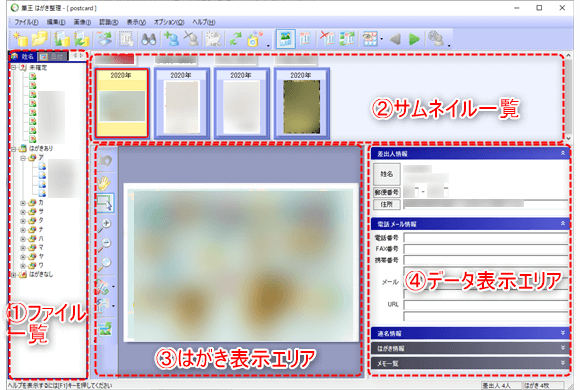Click the open folder toolbar icon
The height and width of the screenshot is (390, 580).
pyautogui.click(x=40, y=39)
